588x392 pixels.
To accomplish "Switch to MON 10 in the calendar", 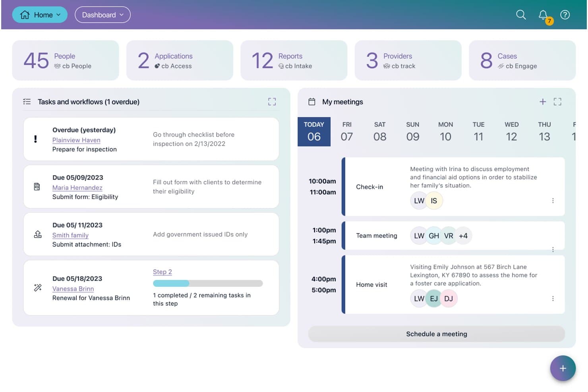I will 445,131.
